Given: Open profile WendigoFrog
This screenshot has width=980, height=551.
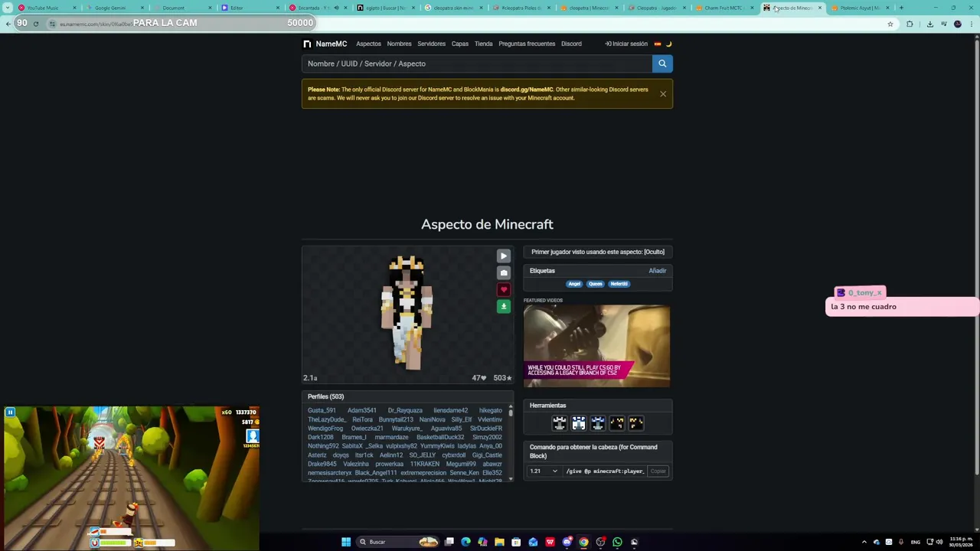Looking at the screenshot, I should tap(325, 429).
